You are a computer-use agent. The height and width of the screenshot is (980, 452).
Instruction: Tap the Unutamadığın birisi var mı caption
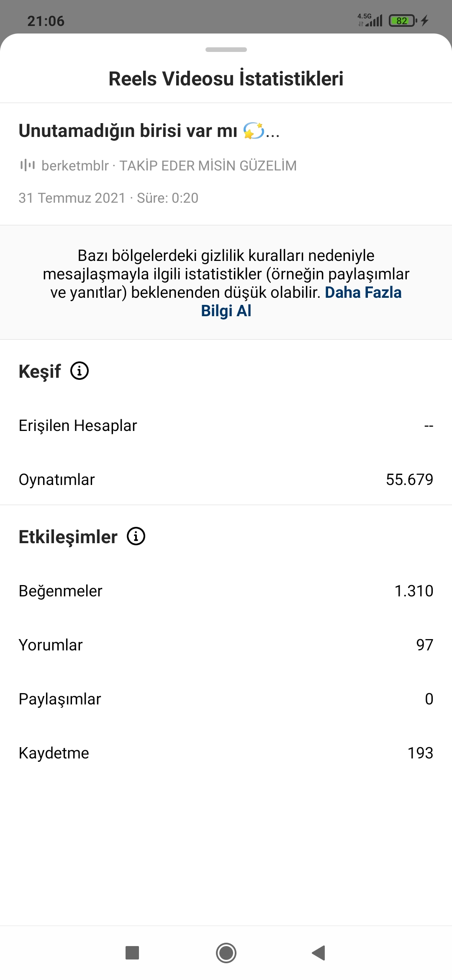click(149, 131)
